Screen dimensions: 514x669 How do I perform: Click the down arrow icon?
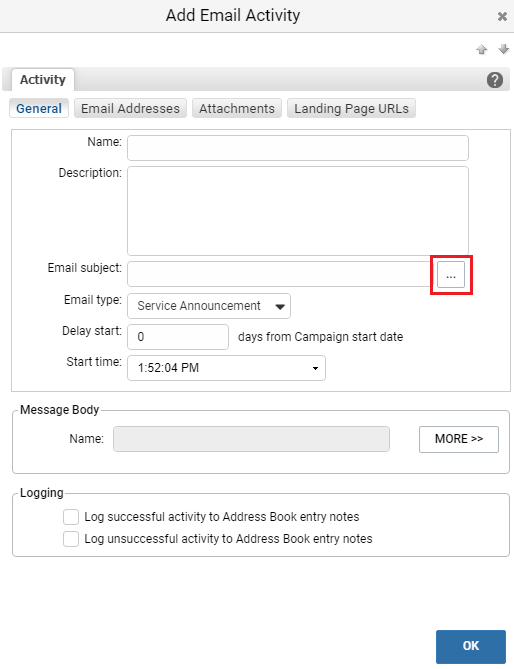click(504, 49)
